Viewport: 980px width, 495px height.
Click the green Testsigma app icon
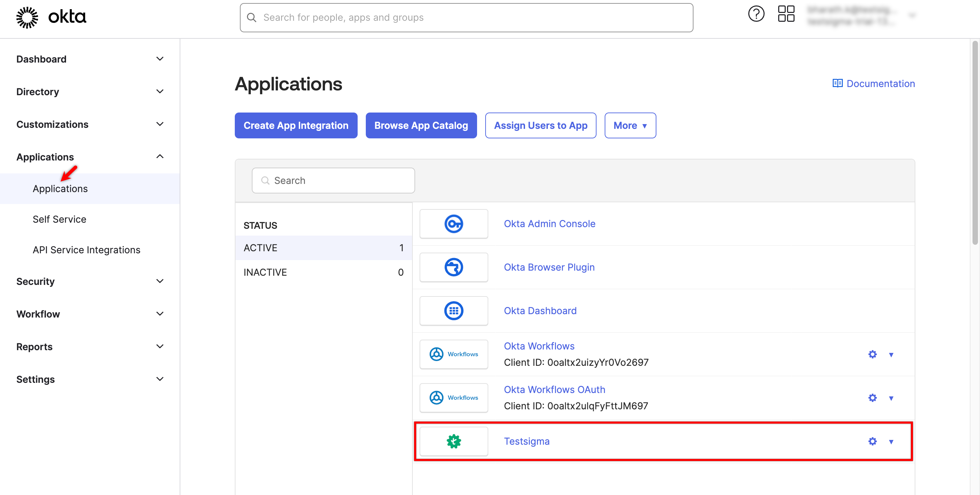[x=454, y=441]
